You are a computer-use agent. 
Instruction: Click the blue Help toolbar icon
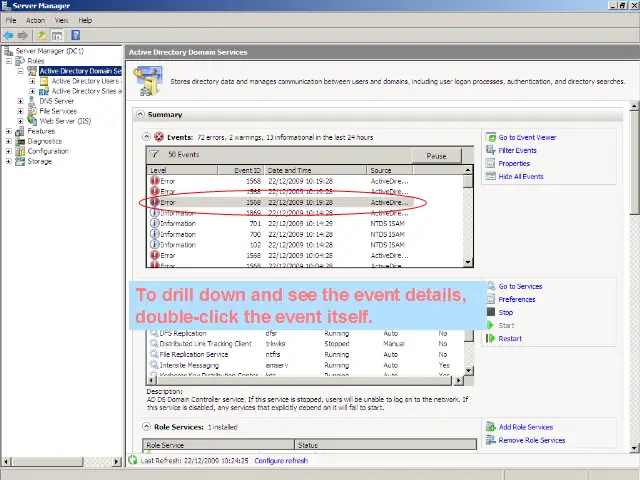point(75,35)
